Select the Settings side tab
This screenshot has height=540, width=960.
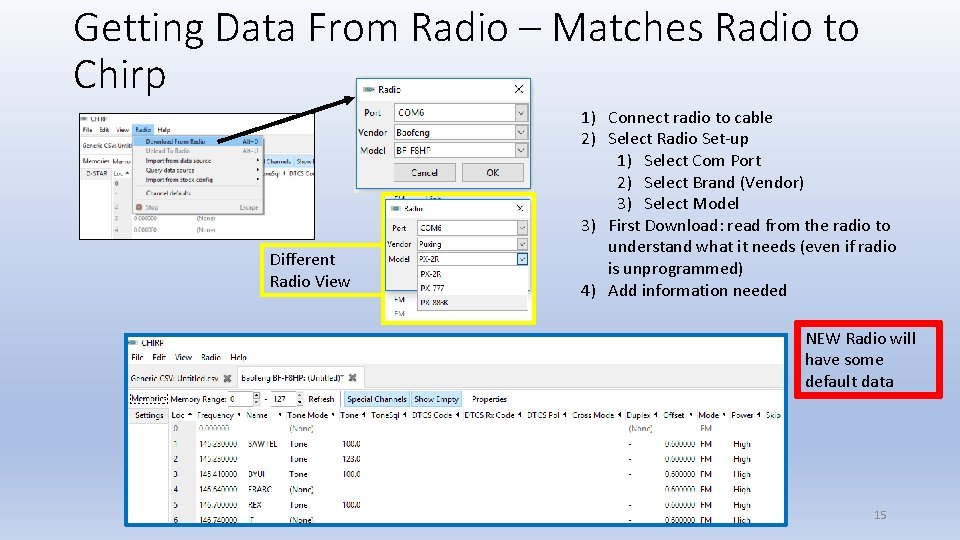coord(149,415)
